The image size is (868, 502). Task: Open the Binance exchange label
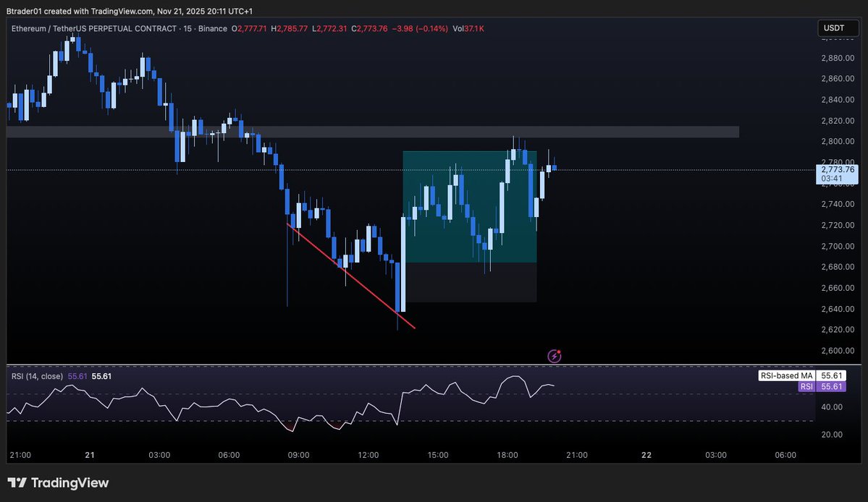[212, 29]
